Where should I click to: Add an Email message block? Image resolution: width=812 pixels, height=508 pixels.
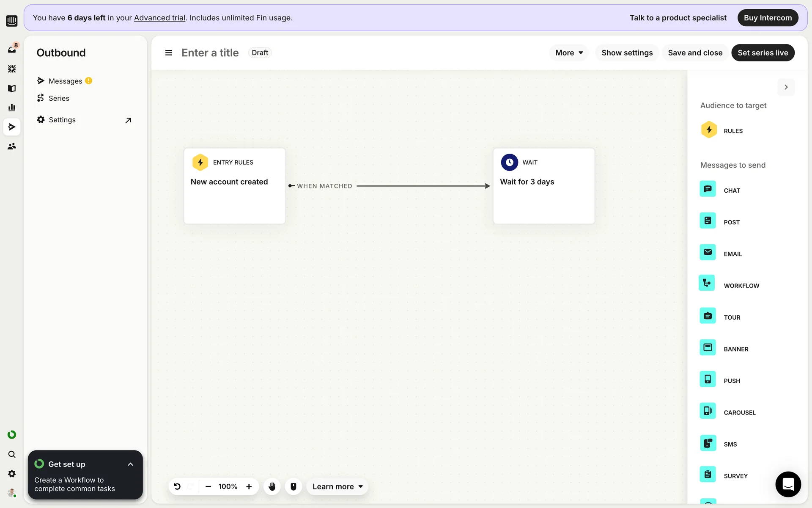click(708, 252)
